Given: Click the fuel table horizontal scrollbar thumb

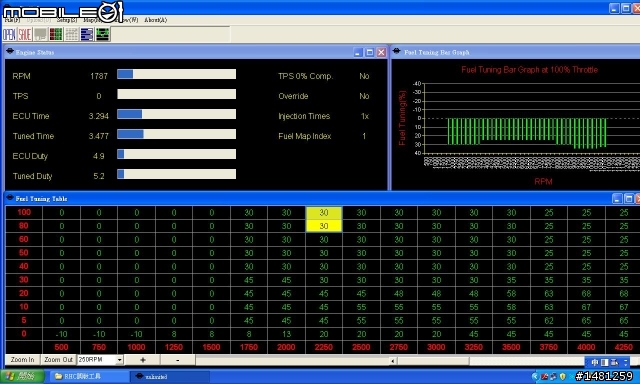Looking at the screenshot, I should [x=433, y=361].
